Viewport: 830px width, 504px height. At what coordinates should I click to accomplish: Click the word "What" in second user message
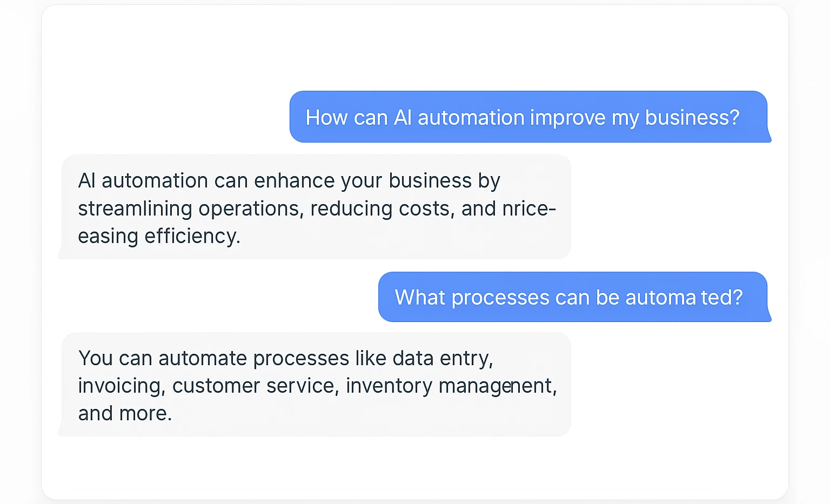(420, 298)
